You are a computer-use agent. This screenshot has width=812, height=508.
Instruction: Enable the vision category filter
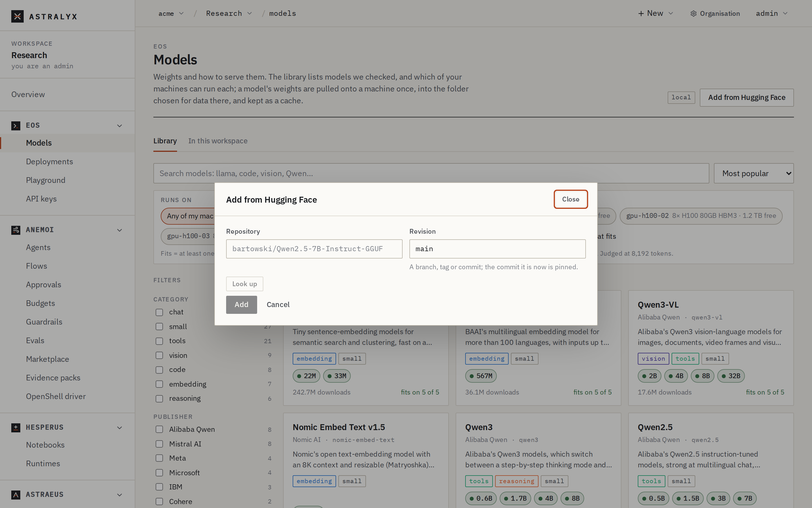[159, 356]
